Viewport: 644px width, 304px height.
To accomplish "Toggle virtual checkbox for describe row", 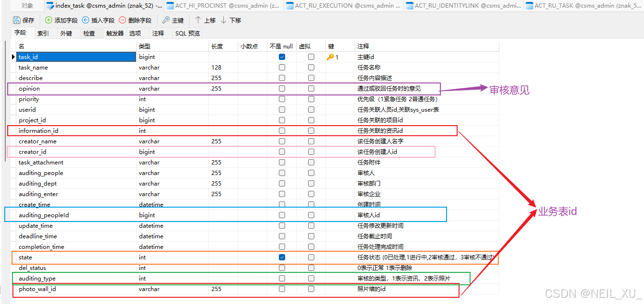I will pos(311,78).
